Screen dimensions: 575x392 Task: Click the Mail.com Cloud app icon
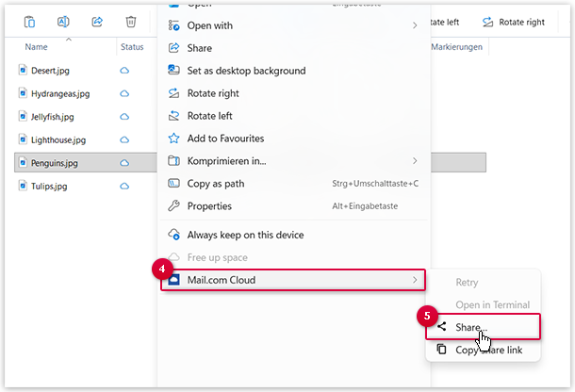click(x=173, y=280)
